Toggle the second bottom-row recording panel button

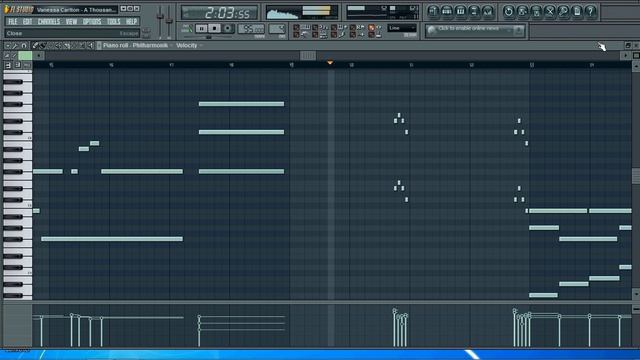point(315,35)
